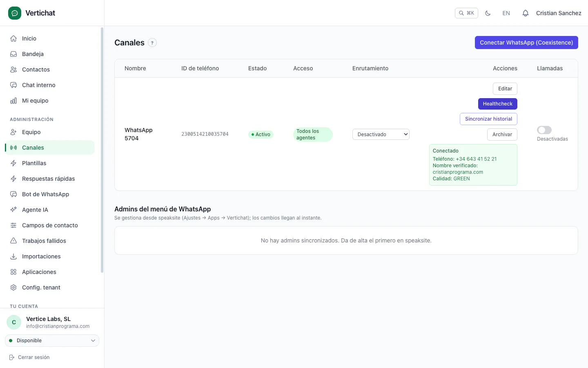Screen dimensions: 588x368
Task: Click Cerrar sesión link
Action: click(33, 357)
